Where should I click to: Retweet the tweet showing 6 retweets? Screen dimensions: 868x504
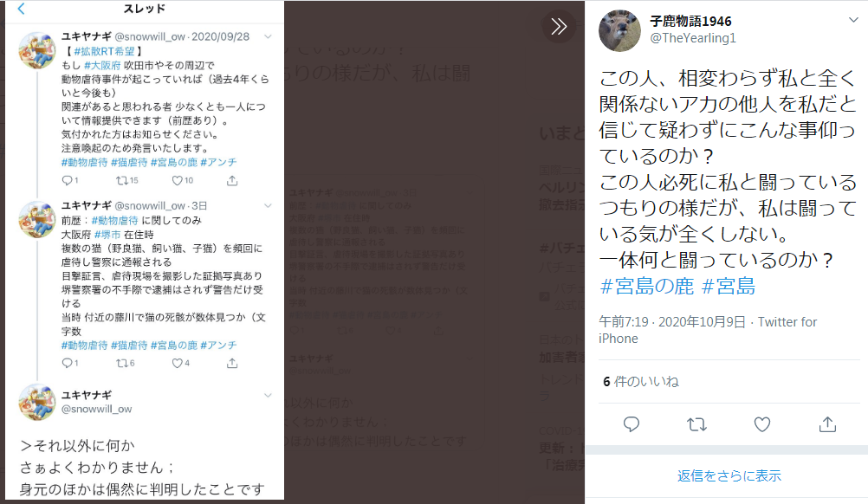point(121,363)
